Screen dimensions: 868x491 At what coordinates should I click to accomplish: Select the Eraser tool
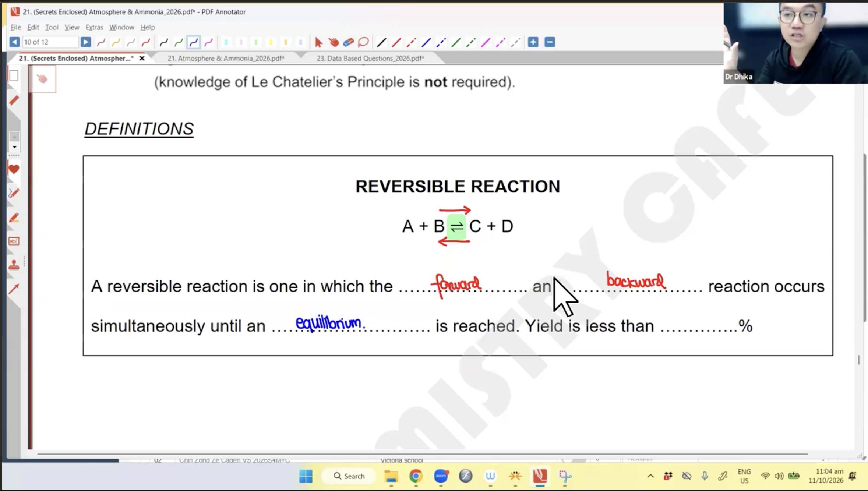click(x=348, y=42)
